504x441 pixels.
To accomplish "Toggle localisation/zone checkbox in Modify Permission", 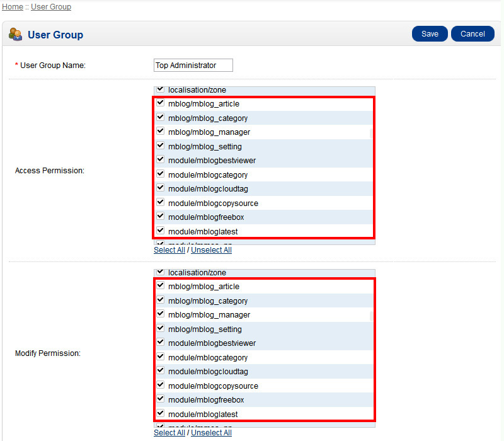I will pos(160,272).
